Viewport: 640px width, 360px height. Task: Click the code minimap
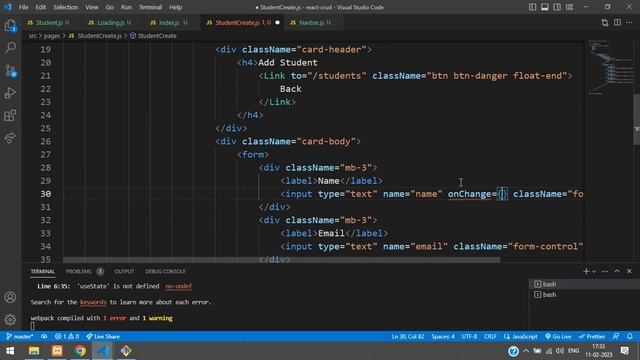coord(610,67)
